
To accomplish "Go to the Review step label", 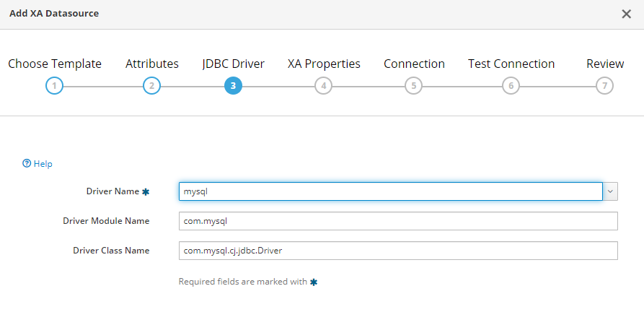I will pyautogui.click(x=605, y=64).
